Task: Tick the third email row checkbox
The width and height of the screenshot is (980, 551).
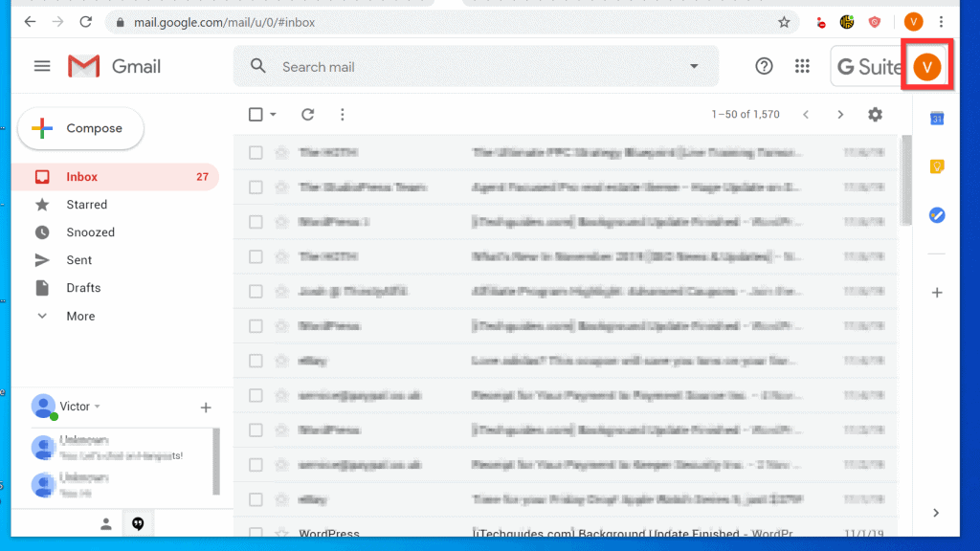Action: click(x=256, y=222)
